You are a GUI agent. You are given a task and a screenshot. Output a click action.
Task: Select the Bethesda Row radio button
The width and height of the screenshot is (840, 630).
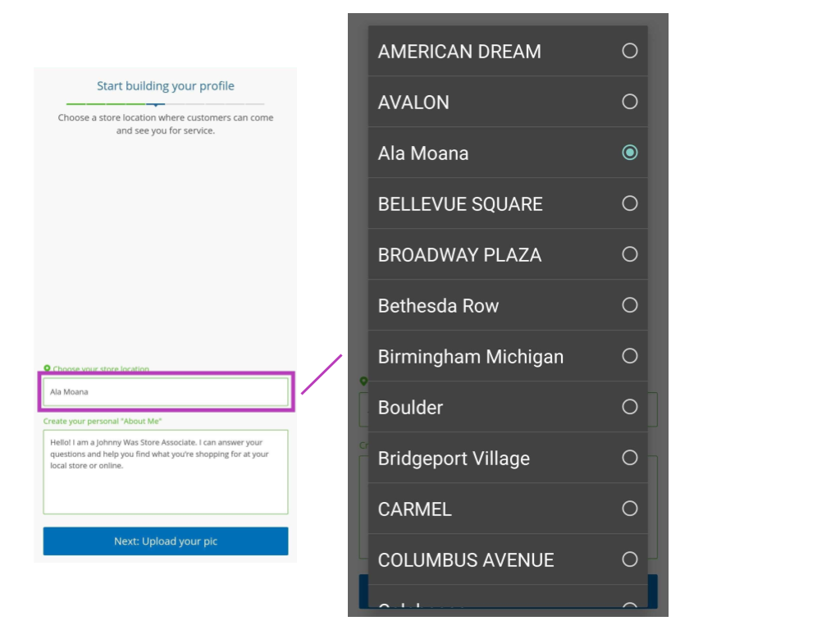[629, 305]
